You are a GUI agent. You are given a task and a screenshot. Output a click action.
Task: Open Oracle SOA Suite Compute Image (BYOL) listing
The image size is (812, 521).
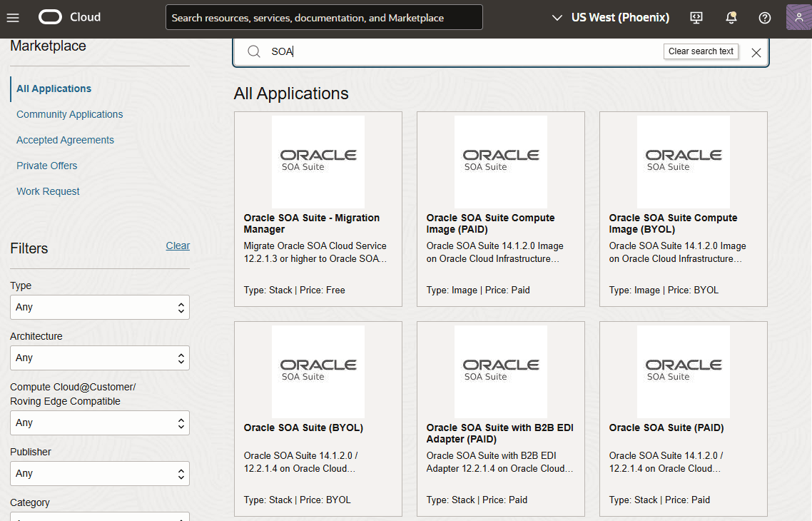tap(684, 209)
